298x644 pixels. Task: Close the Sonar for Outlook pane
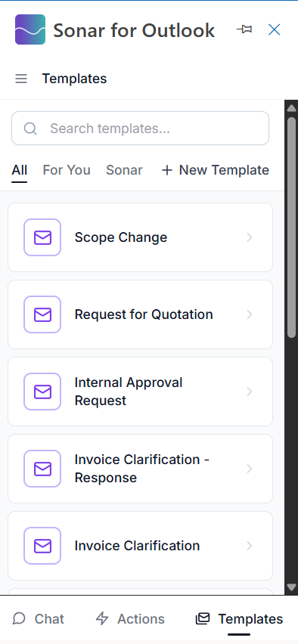point(274,29)
